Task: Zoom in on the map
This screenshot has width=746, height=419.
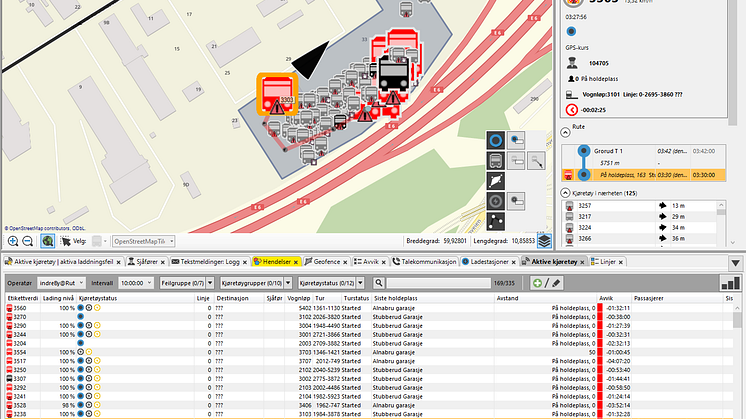Action: 13,241
